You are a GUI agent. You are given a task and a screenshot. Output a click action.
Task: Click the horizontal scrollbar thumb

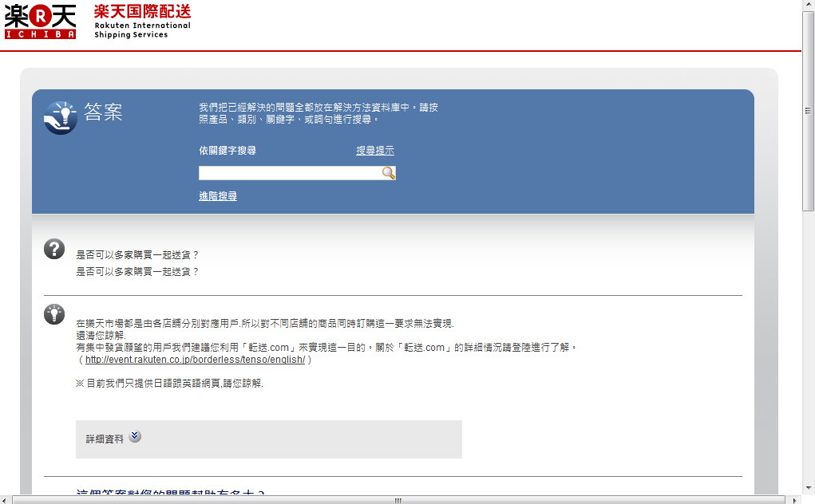tap(398, 500)
